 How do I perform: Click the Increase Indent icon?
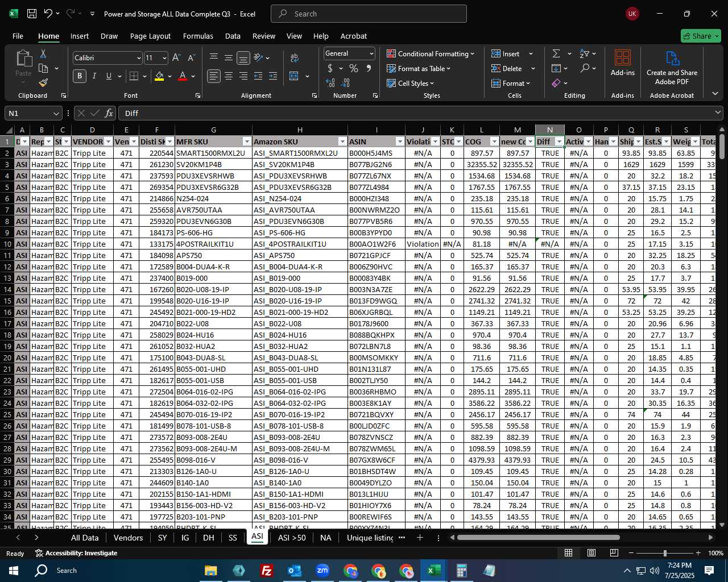(273, 76)
